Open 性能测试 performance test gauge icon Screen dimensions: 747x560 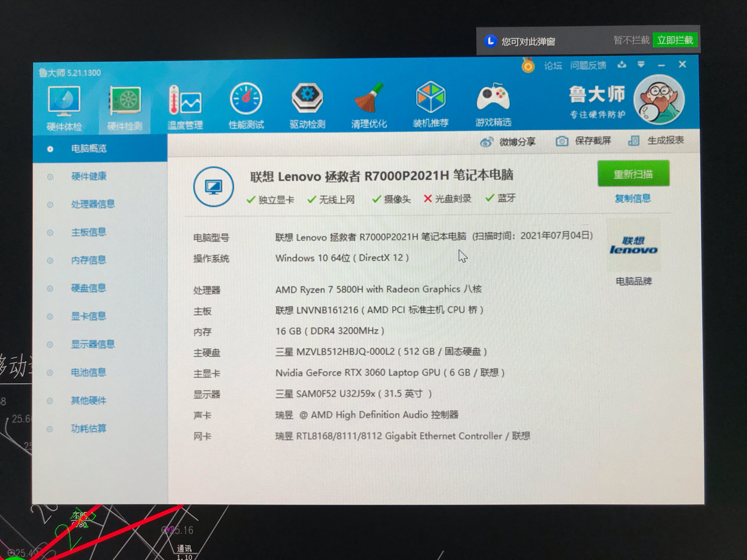[246, 106]
